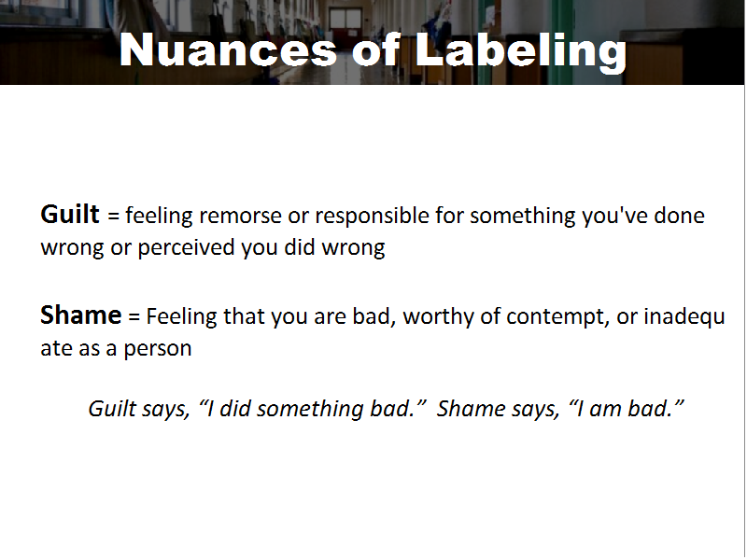The height and width of the screenshot is (560, 747).
Task: Click the 'Nuances of Labeling' slide title
Action: point(373,50)
